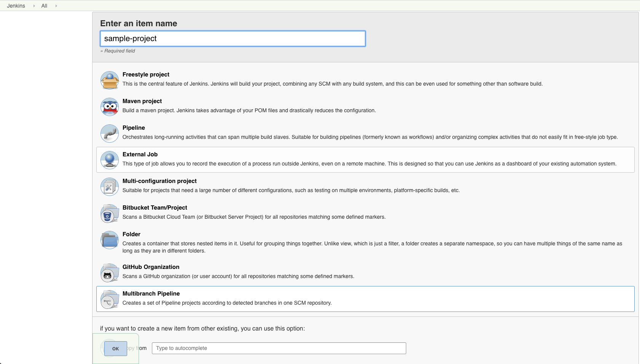Choose the Freestyle project title

[146, 75]
